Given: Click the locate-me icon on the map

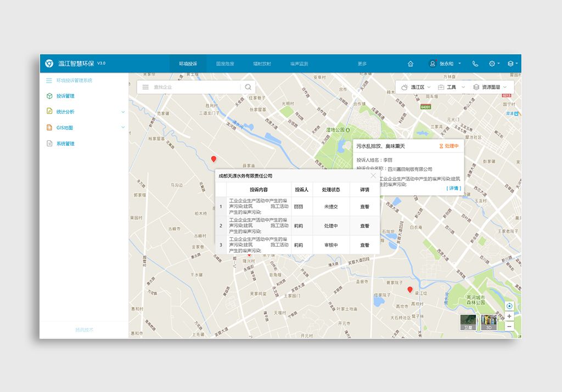Looking at the screenshot, I should click(x=509, y=306).
